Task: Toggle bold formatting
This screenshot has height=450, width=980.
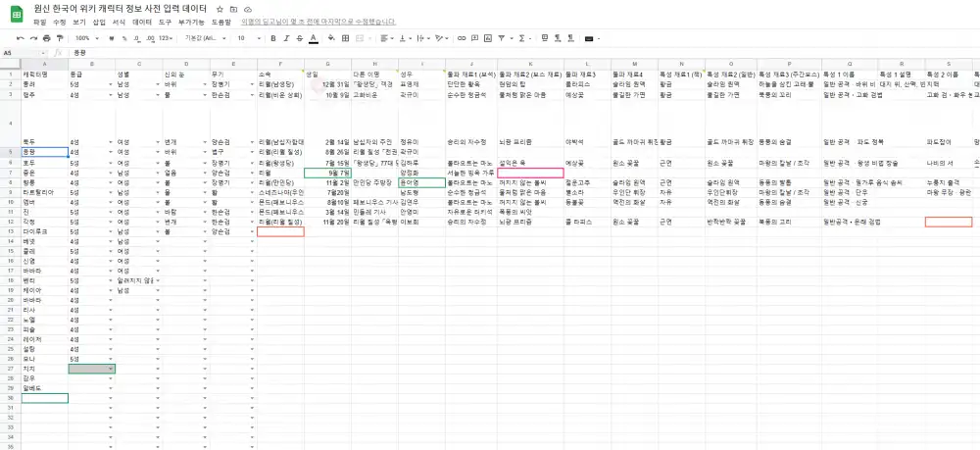Action: click(x=272, y=38)
